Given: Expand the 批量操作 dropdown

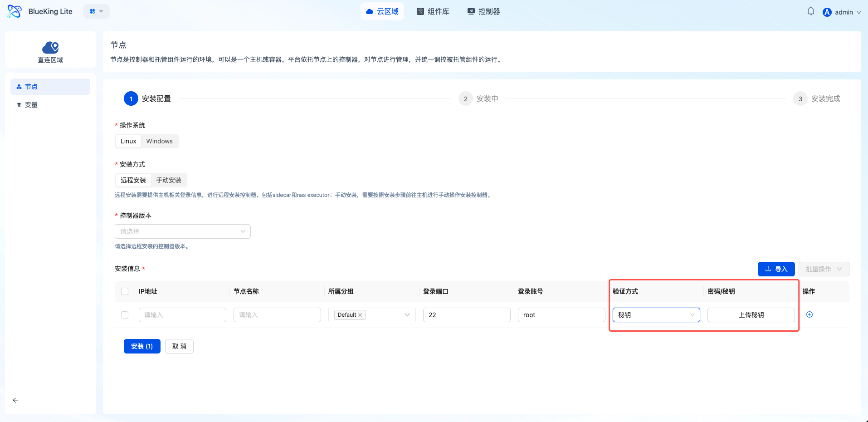Looking at the screenshot, I should [x=824, y=269].
